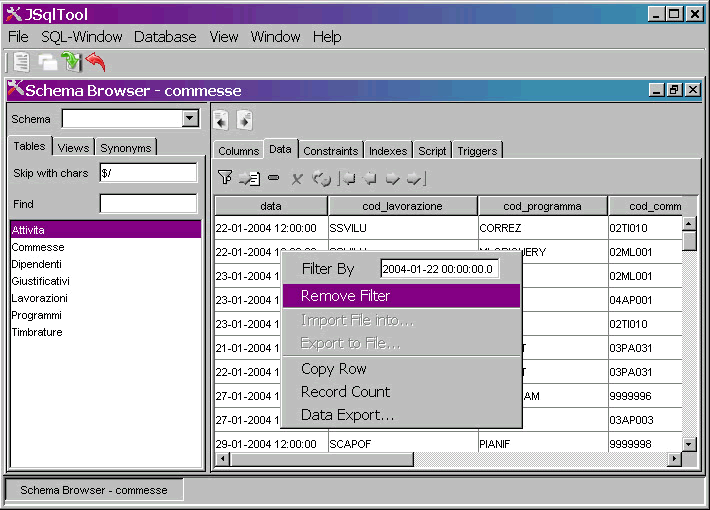Select the Timbrature table in list
The image size is (710, 510).
(106, 332)
